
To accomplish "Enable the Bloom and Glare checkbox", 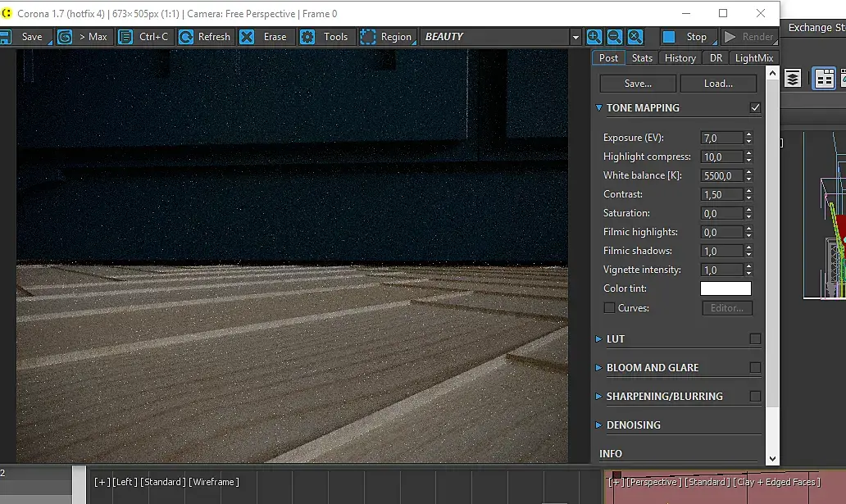I will point(755,367).
